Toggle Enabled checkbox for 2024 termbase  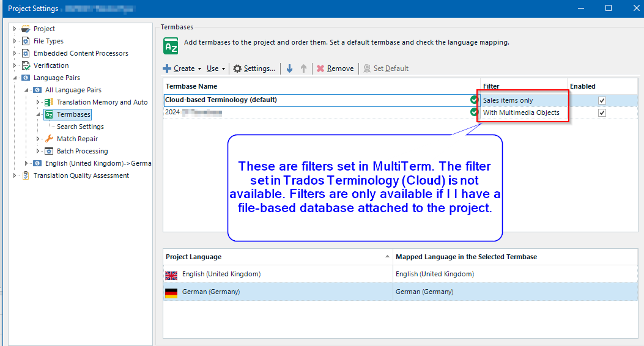pyautogui.click(x=602, y=113)
